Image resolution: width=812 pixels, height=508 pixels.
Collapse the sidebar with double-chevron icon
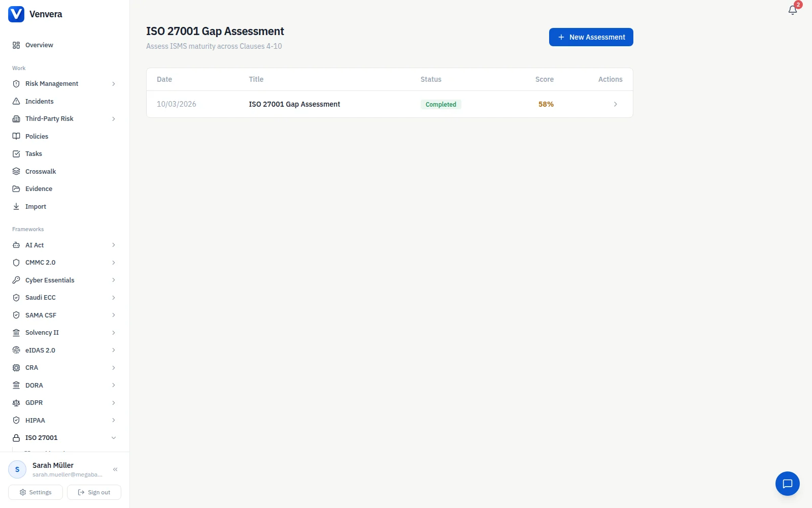[115, 469]
